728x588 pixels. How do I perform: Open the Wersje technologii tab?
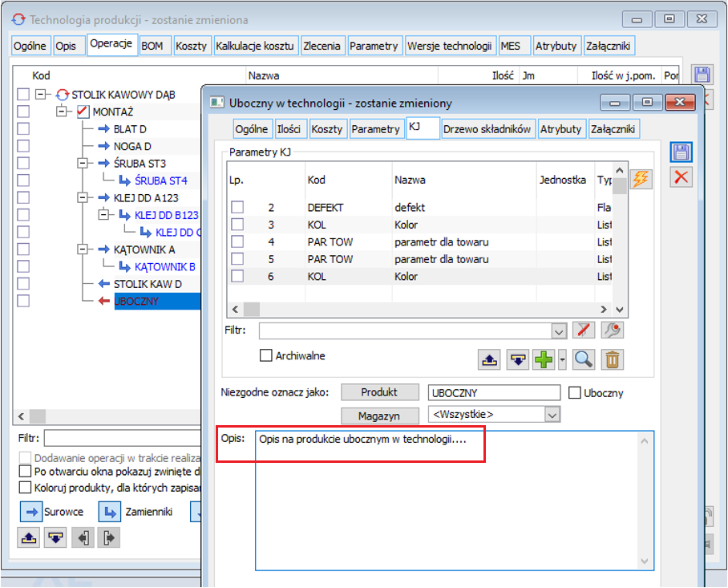click(449, 46)
